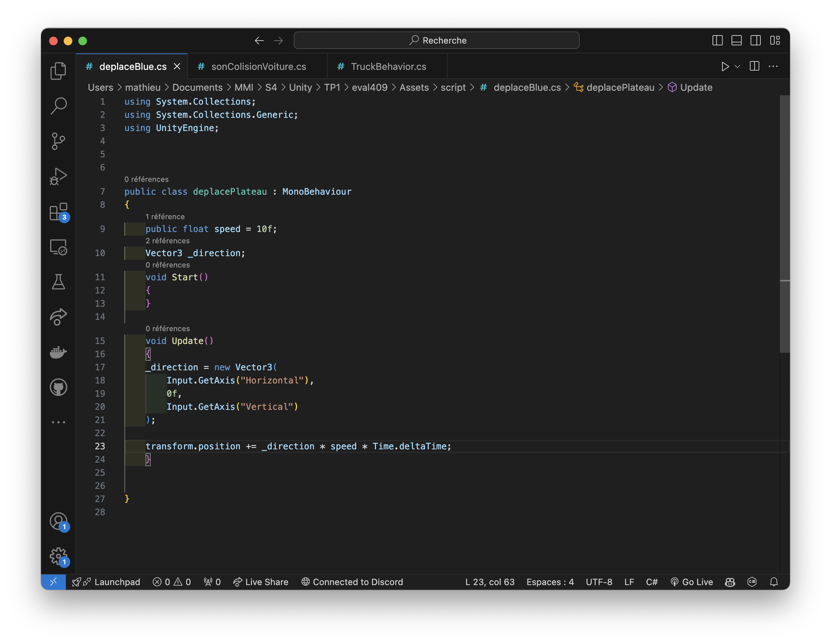Expand script folder breadcrumb
This screenshot has height=644, width=831.
453,87
